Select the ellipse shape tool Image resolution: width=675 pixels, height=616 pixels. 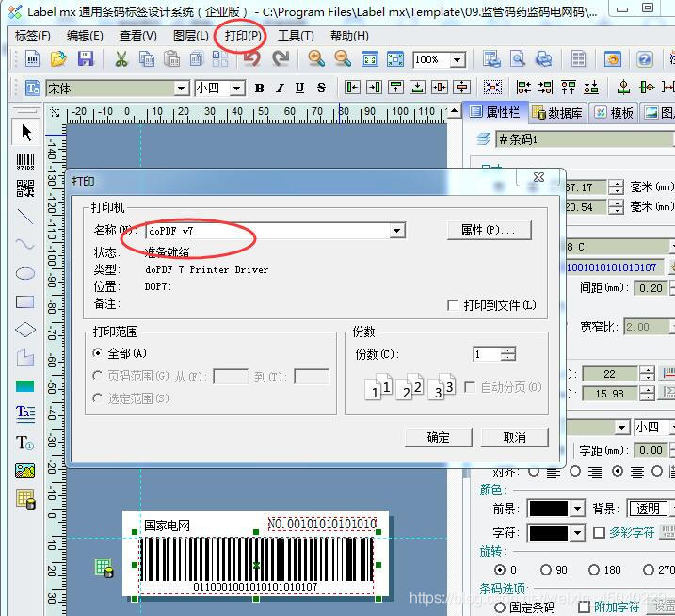(x=25, y=273)
